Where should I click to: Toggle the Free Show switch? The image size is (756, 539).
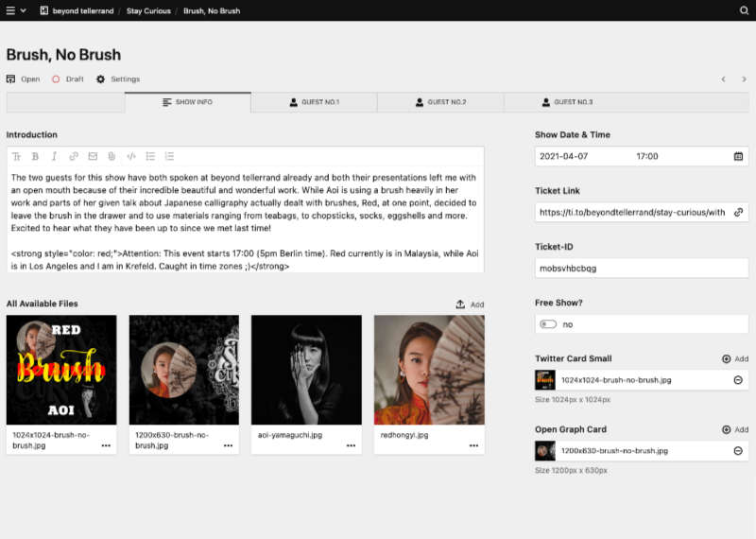(x=547, y=324)
